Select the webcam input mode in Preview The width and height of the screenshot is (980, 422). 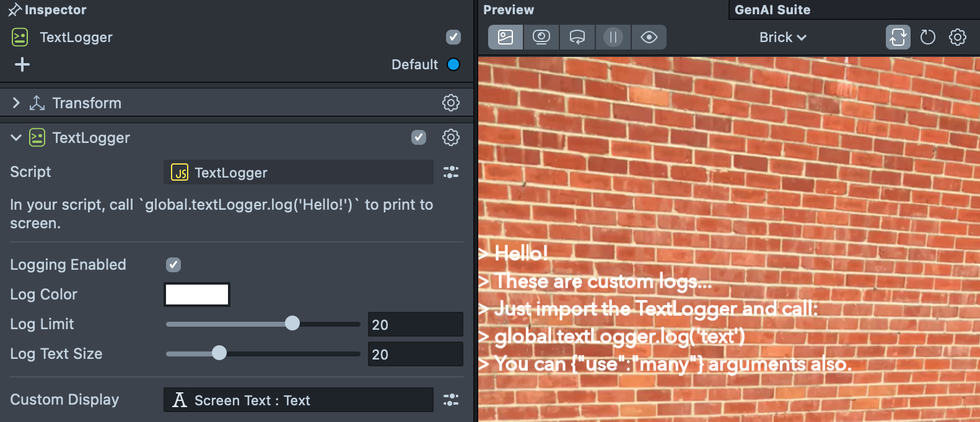click(x=541, y=37)
